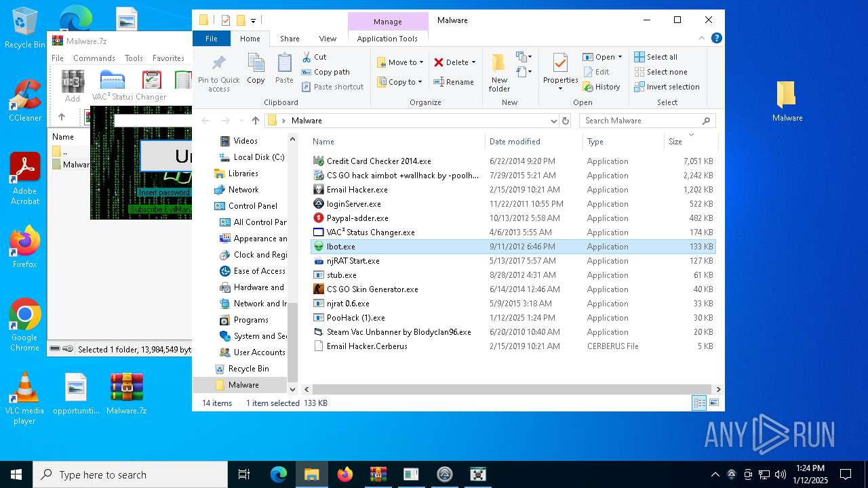Click the Add icon in WinRAR window
The width and height of the screenshot is (868, 488).
click(73, 85)
